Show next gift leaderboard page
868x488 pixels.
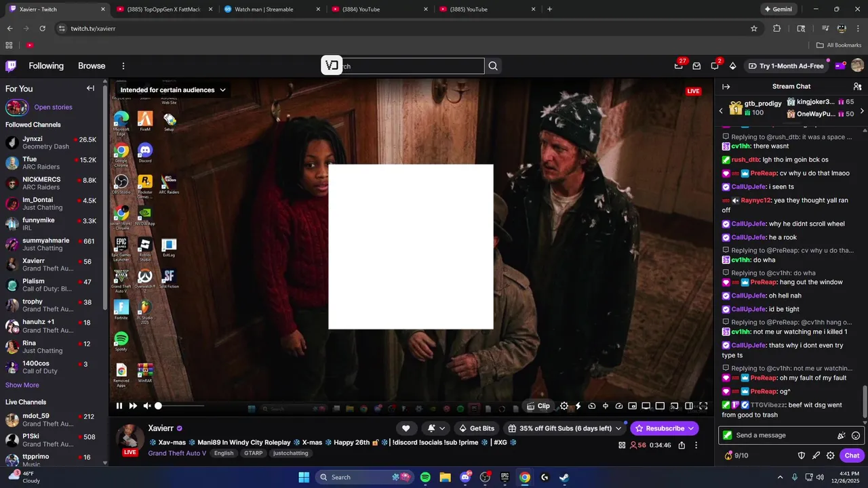[x=862, y=110]
